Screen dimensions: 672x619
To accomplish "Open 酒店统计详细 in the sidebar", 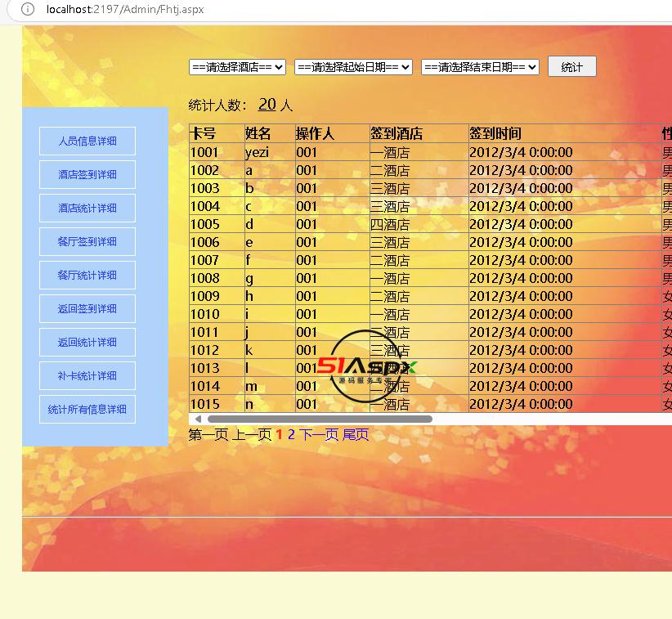I will [x=87, y=208].
